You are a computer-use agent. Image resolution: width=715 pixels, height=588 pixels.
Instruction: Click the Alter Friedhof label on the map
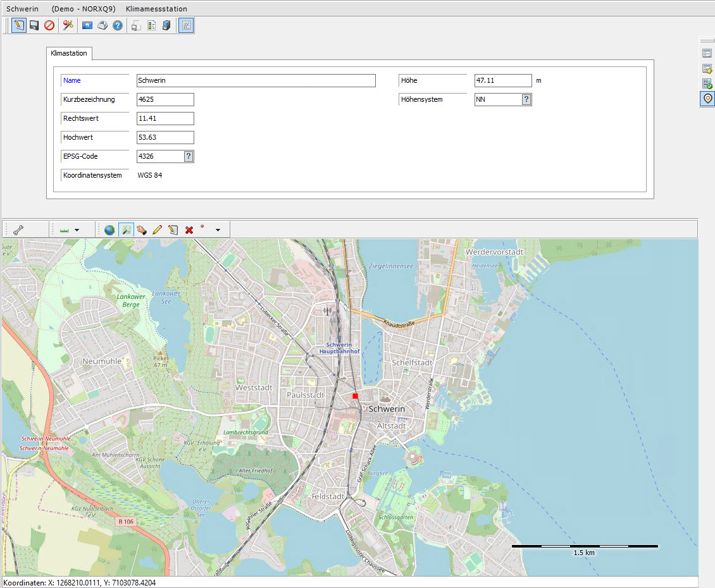256,470
